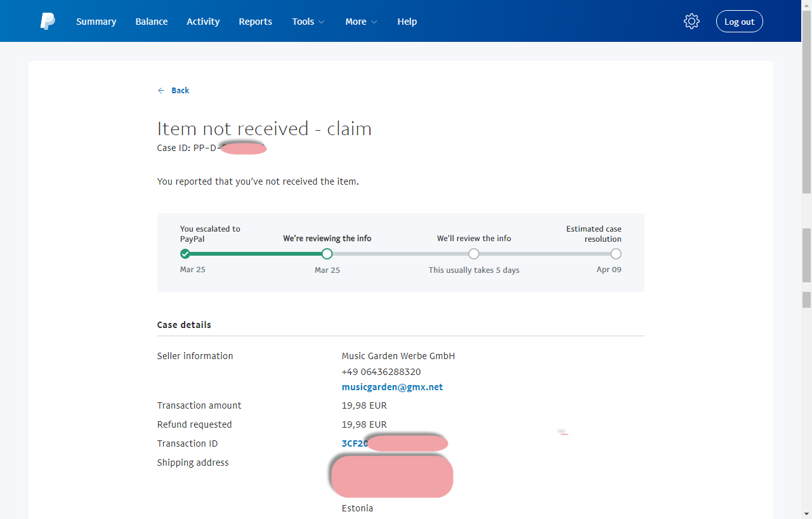Go to the Balance tab
The image size is (812, 519).
(152, 22)
